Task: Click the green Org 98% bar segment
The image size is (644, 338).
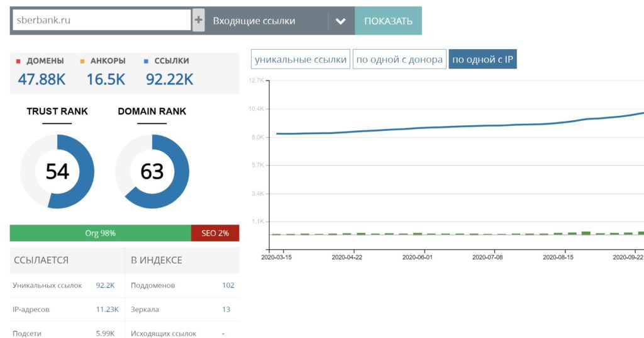Action: click(x=101, y=233)
